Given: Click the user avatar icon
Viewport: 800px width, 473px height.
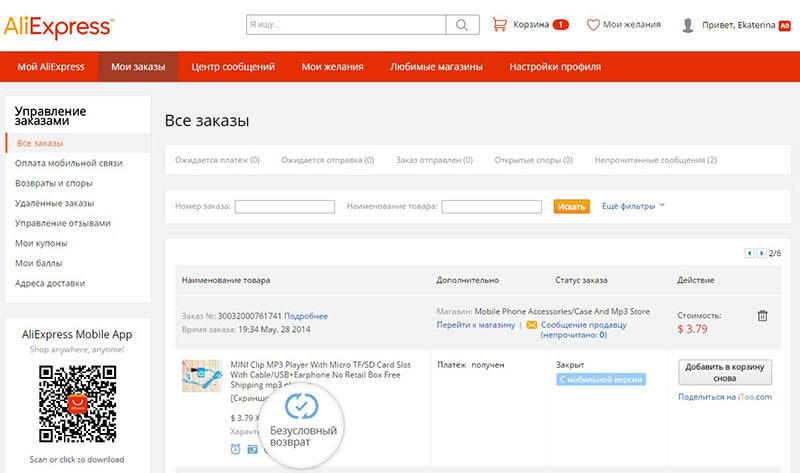Looking at the screenshot, I should 688,25.
